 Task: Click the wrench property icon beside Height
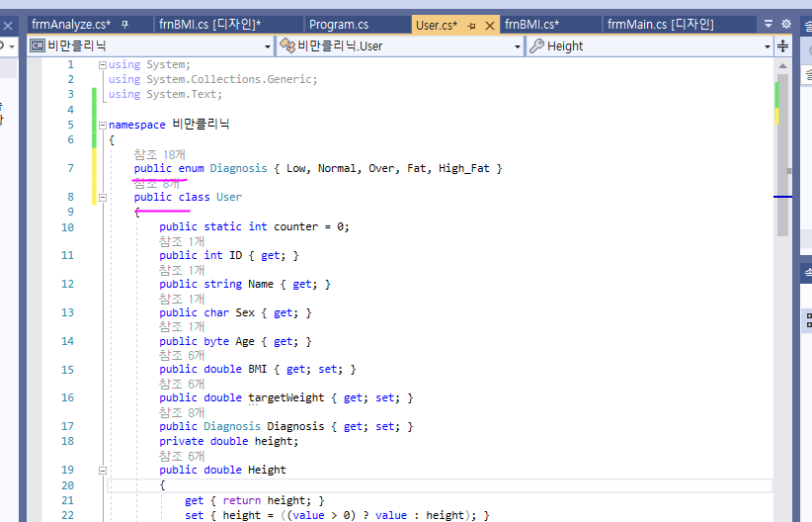tap(536, 46)
